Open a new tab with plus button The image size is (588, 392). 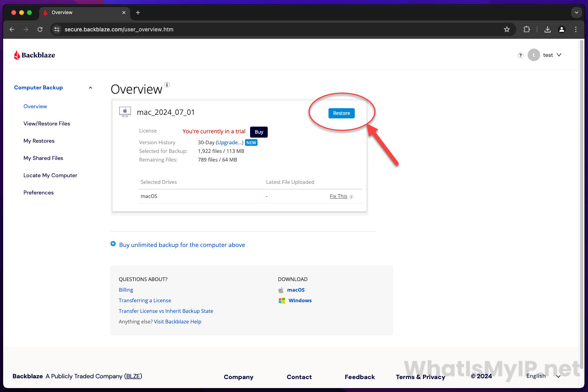(x=138, y=13)
